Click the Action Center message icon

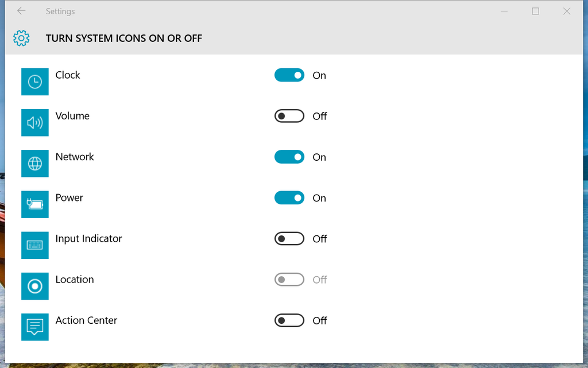pos(34,327)
